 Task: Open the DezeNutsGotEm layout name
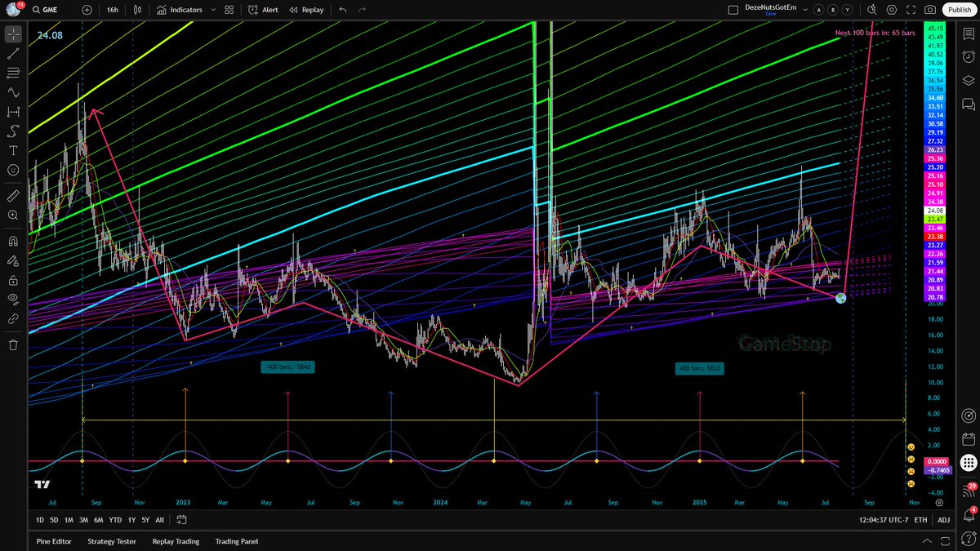[770, 9]
